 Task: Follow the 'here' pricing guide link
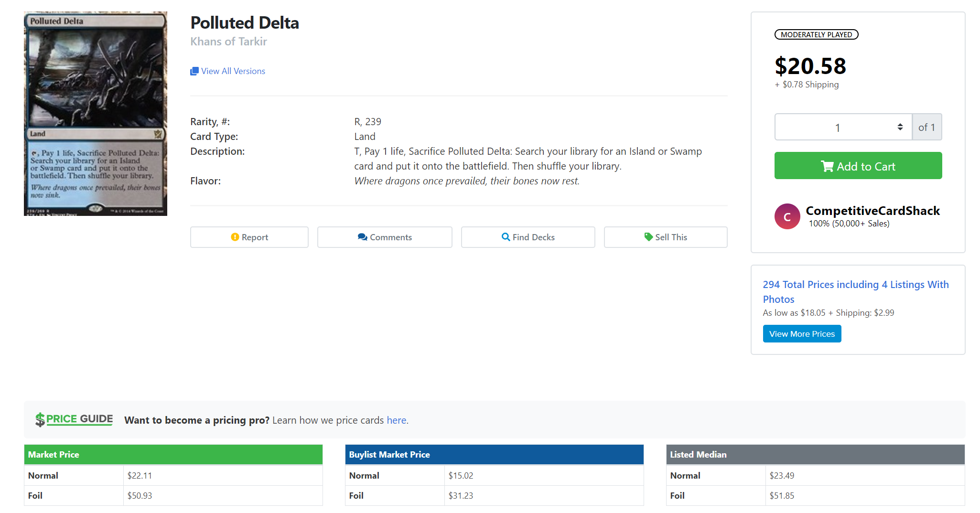coord(396,420)
